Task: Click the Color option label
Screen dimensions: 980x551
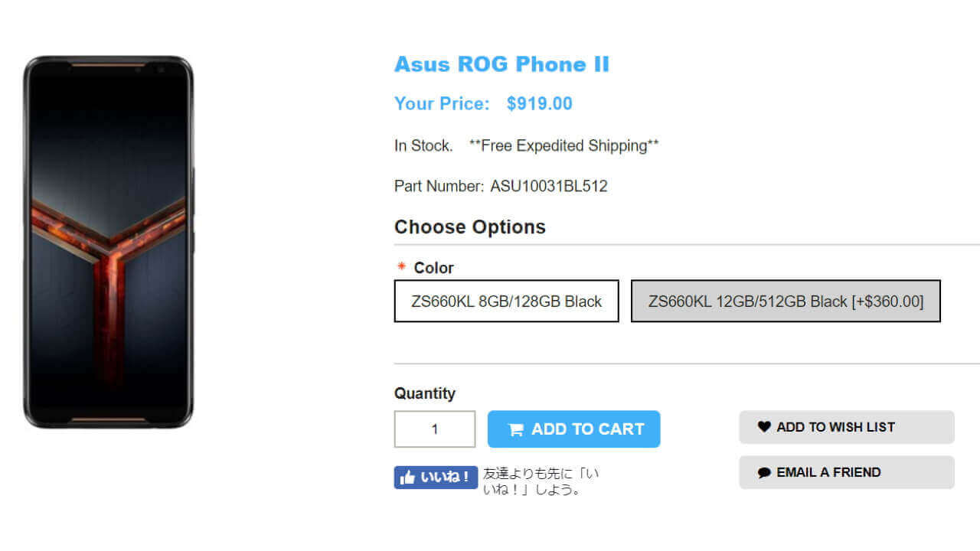Action: pyautogui.click(x=433, y=268)
